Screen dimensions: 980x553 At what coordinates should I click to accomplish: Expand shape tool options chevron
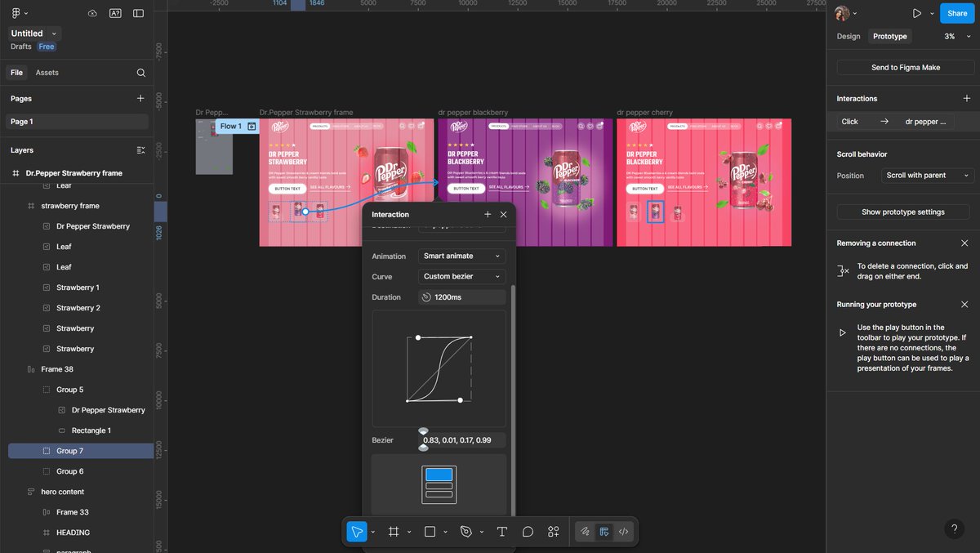click(445, 532)
